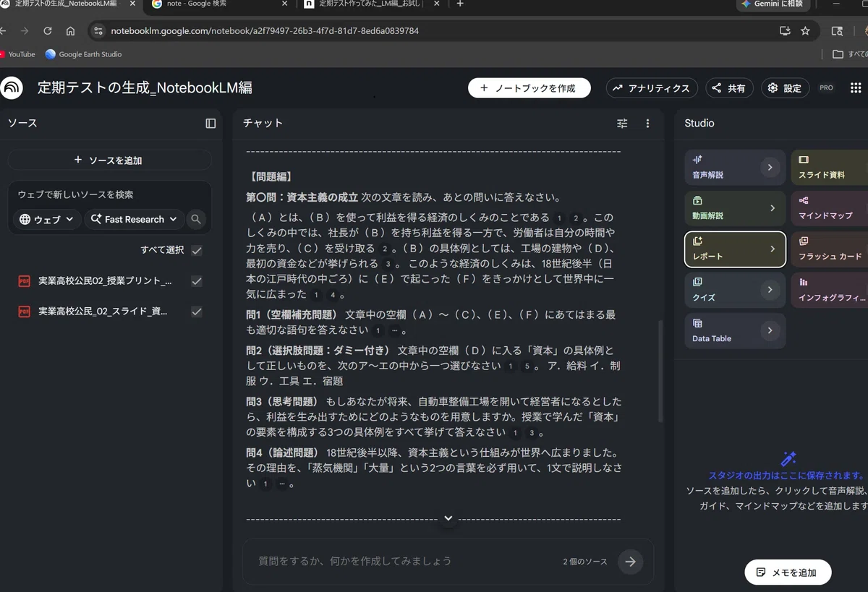The height and width of the screenshot is (592, 868).
Task: Expand クイズ options with its arrow
Action: [x=770, y=290]
